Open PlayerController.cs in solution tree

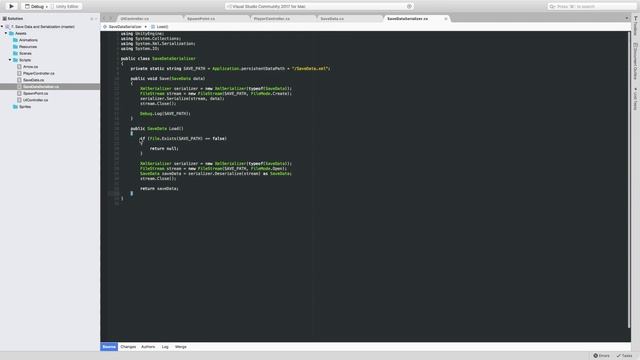[x=39, y=73]
